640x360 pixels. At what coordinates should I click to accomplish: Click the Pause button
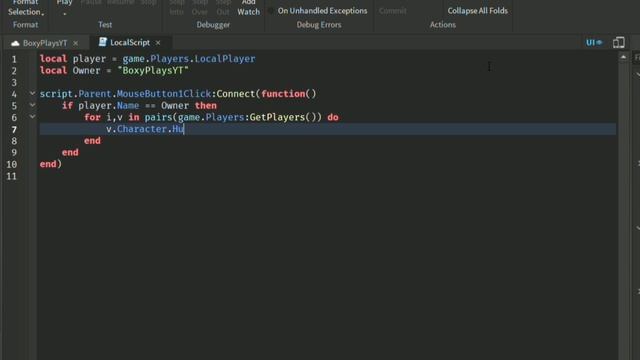coord(91,2)
